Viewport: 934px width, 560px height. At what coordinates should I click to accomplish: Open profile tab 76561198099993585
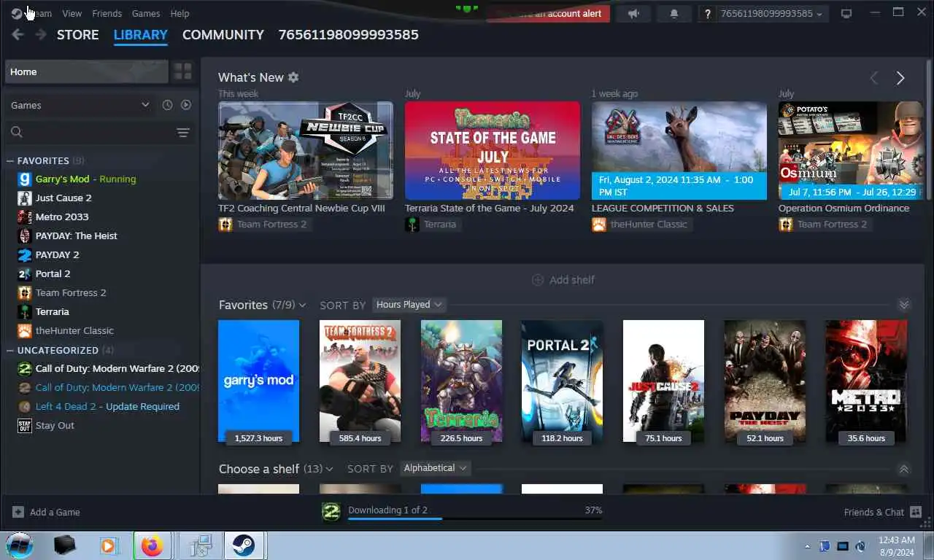[x=349, y=35]
